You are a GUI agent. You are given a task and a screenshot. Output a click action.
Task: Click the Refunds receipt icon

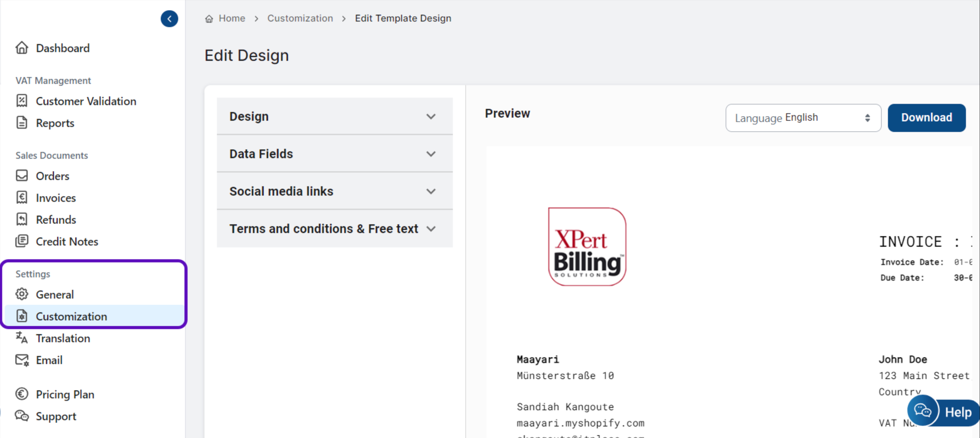tap(22, 219)
